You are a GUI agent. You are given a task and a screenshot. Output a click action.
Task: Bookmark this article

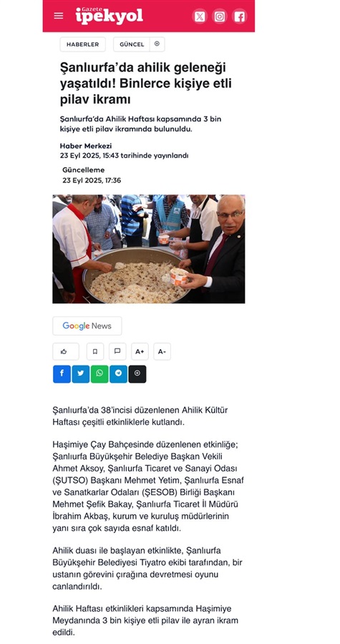click(x=95, y=351)
